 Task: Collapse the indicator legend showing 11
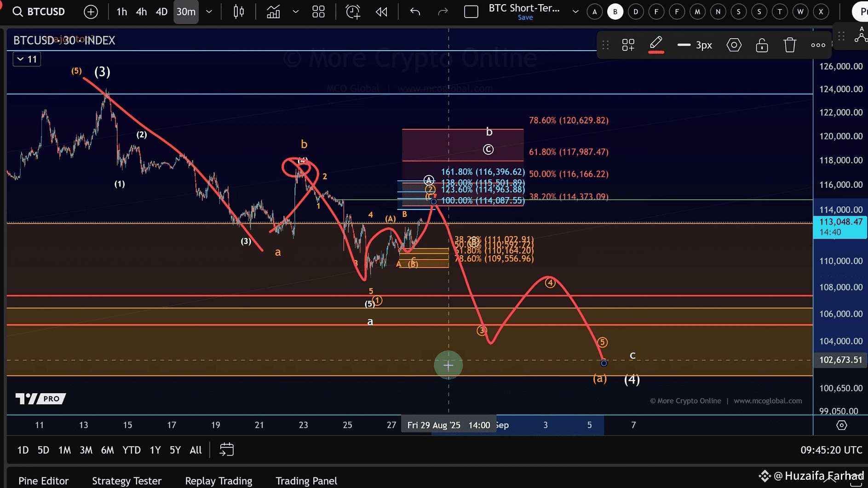27,59
